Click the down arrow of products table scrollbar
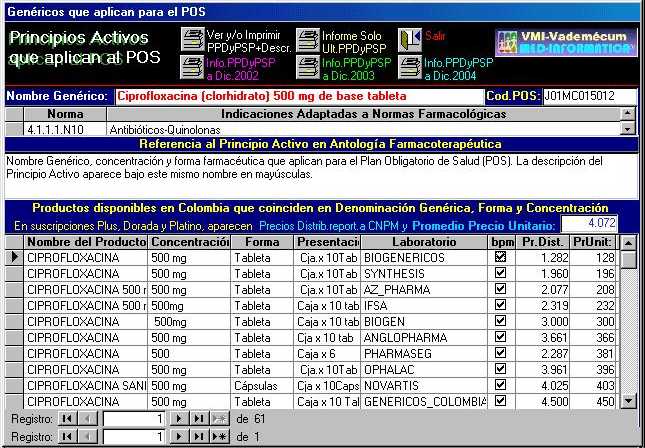Viewport: 645px width, 448px height. pos(628,401)
